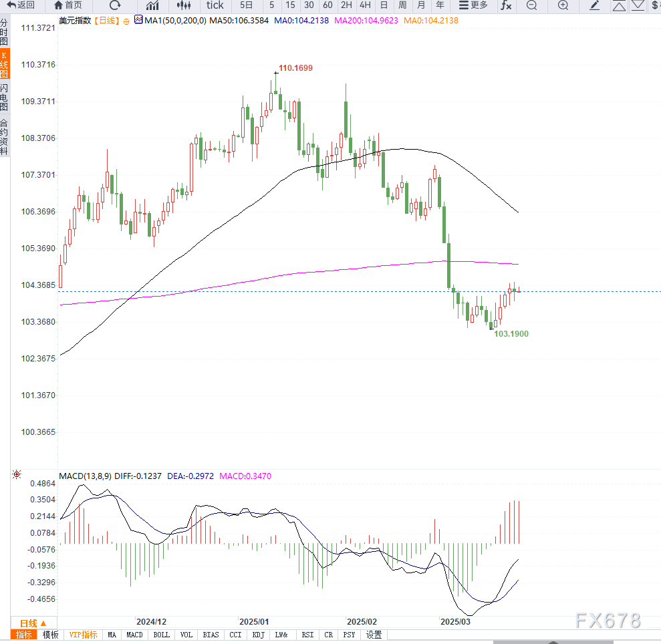Open the VIP指标 list
Screen dimensions: 661x644
pos(83,635)
